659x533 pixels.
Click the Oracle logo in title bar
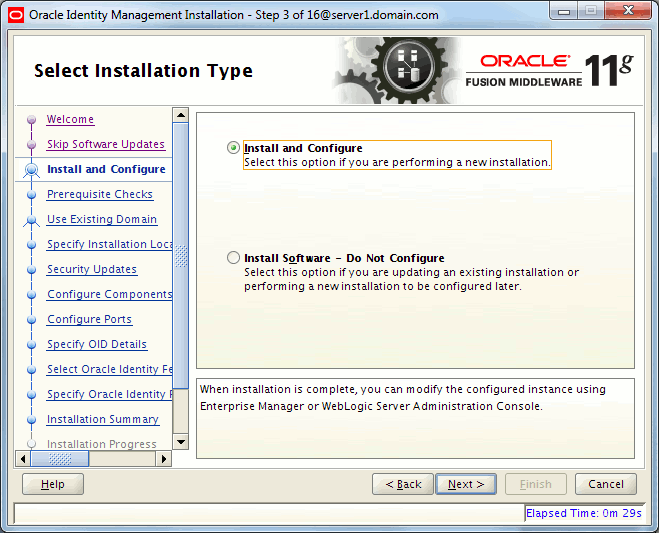tap(16, 15)
